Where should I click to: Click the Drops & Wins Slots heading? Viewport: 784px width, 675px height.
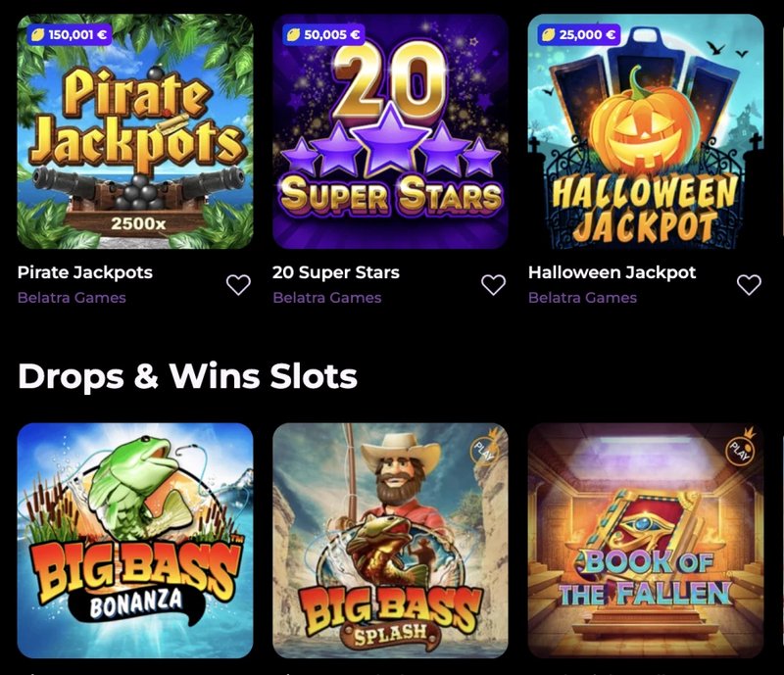pyautogui.click(x=188, y=373)
